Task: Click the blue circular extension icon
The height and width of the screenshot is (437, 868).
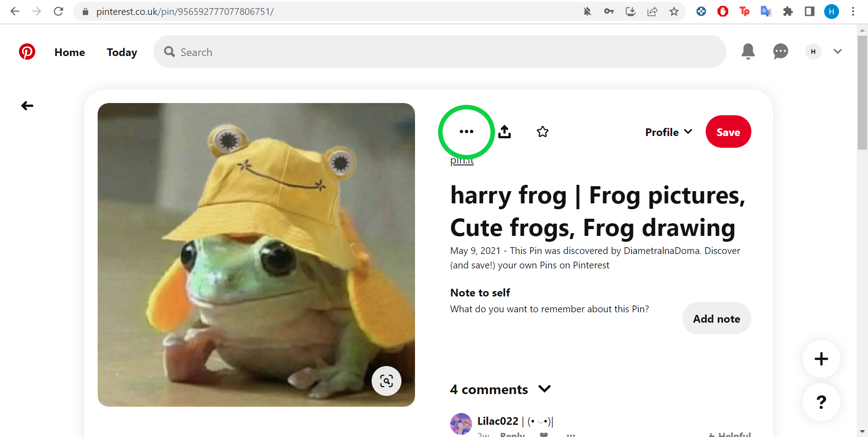Action: pos(701,12)
